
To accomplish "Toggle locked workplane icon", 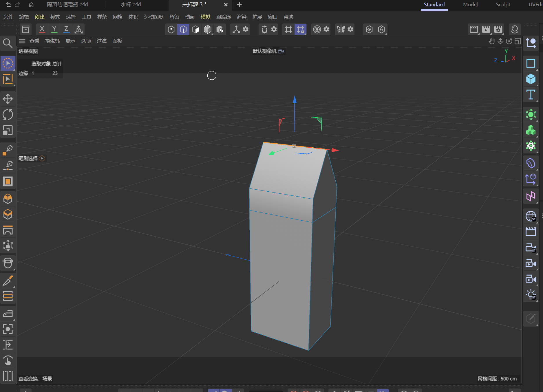I will tap(300, 29).
